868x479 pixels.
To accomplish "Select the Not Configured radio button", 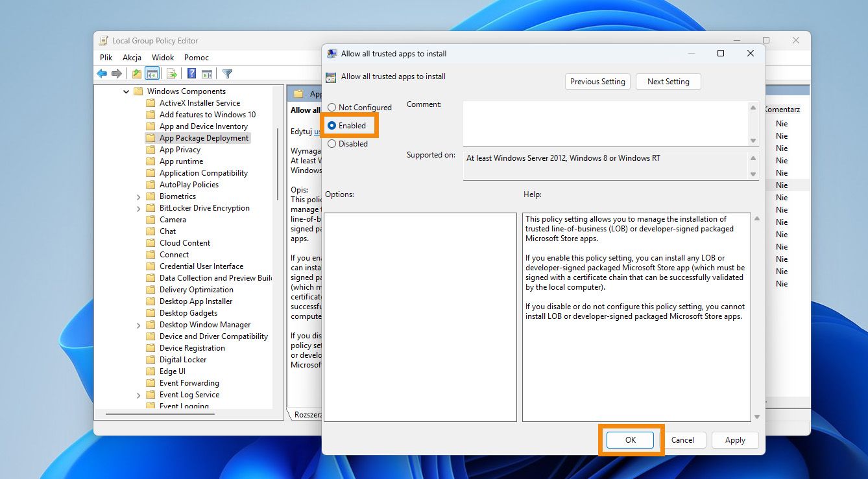I will pos(332,108).
